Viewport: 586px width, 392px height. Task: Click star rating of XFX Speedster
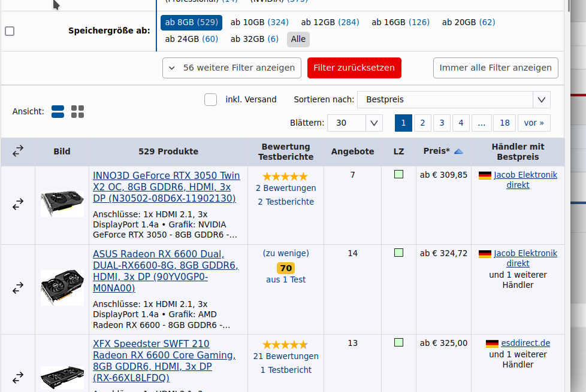click(285, 344)
